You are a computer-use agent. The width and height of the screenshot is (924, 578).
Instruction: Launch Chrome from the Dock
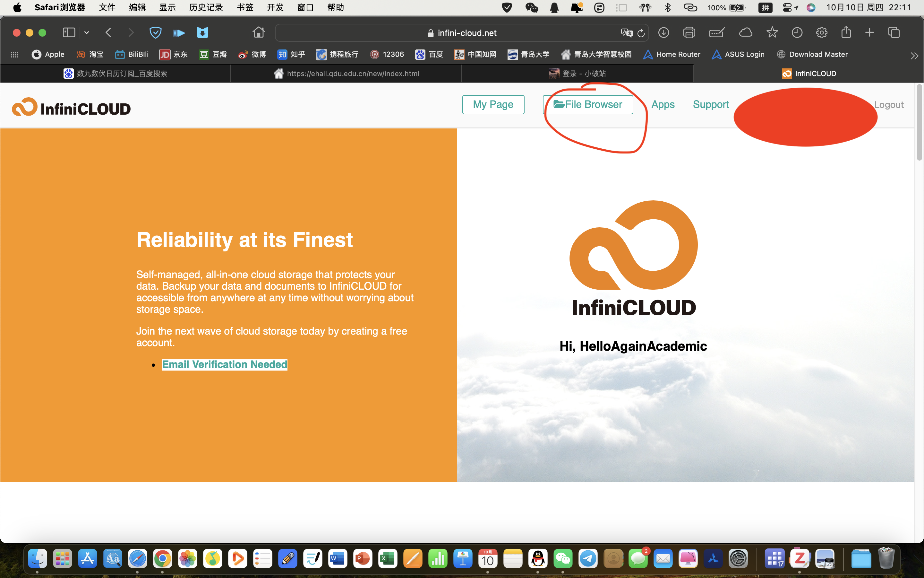(x=162, y=559)
